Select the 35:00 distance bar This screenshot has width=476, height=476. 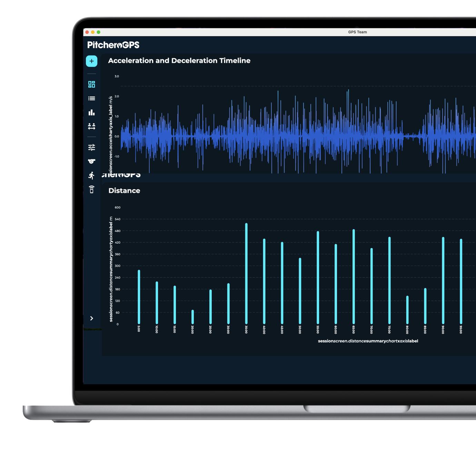(246, 274)
